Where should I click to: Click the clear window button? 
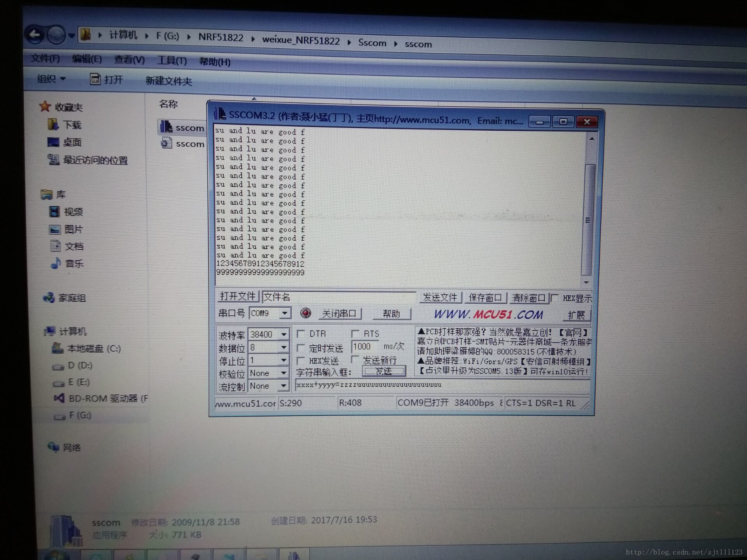pos(529,298)
